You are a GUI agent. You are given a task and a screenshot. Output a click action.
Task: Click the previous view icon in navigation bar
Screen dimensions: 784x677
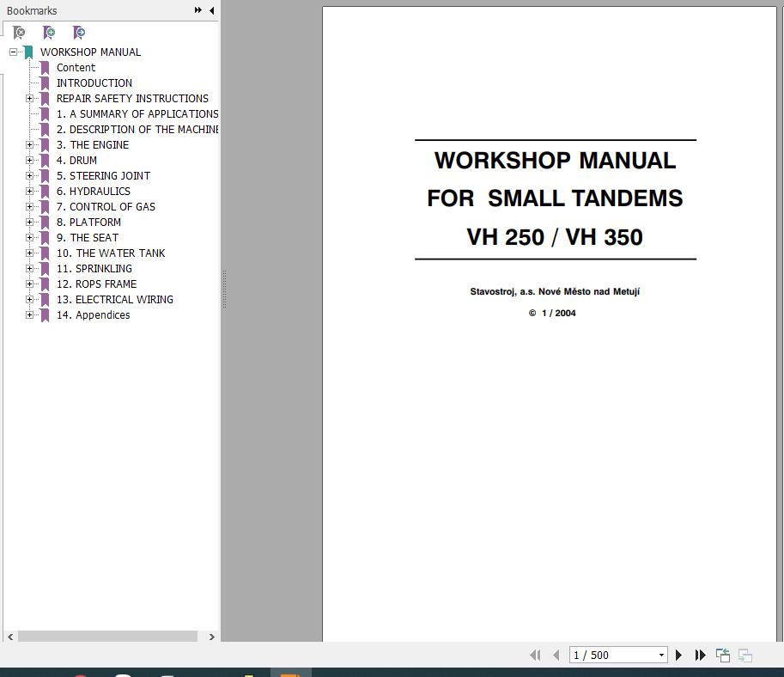point(723,655)
